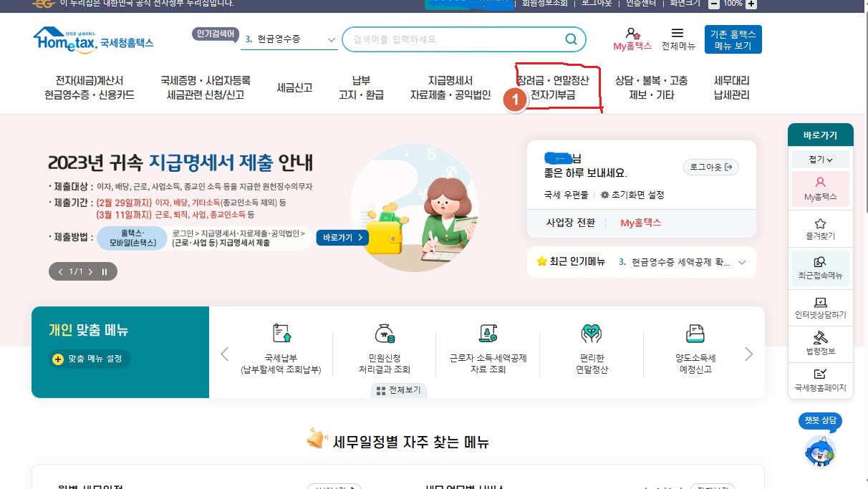This screenshot has width=868, height=489.
Task: Open 법령정보 gavel icon in the sidebar
Action: coord(820,344)
